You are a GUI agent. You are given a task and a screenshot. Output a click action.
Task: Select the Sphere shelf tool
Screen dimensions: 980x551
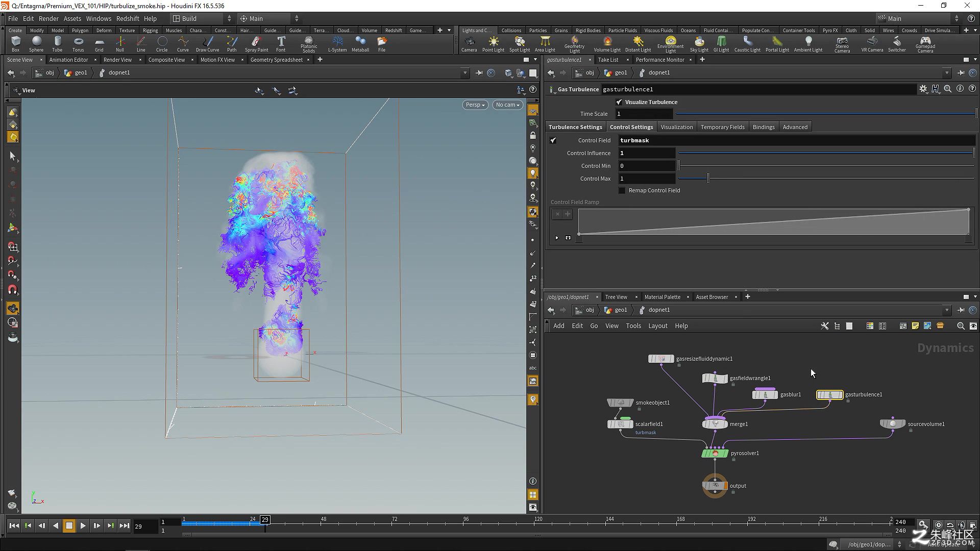click(x=36, y=44)
